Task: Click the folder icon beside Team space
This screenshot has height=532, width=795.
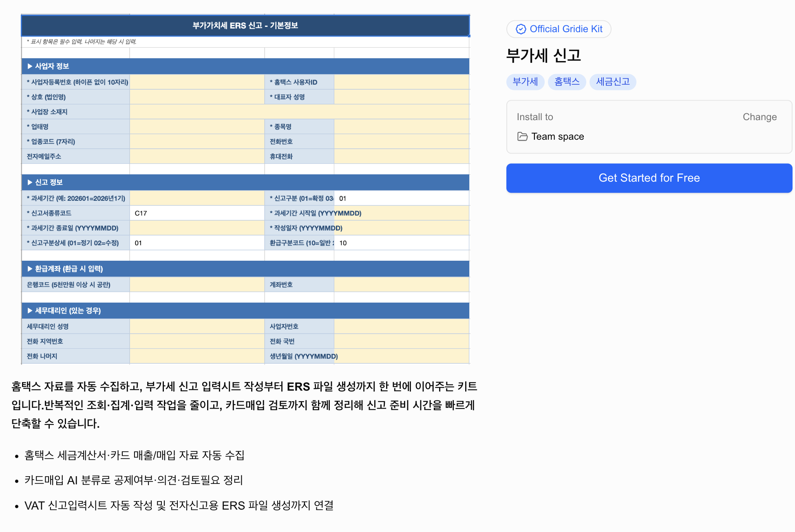Action: coord(522,136)
